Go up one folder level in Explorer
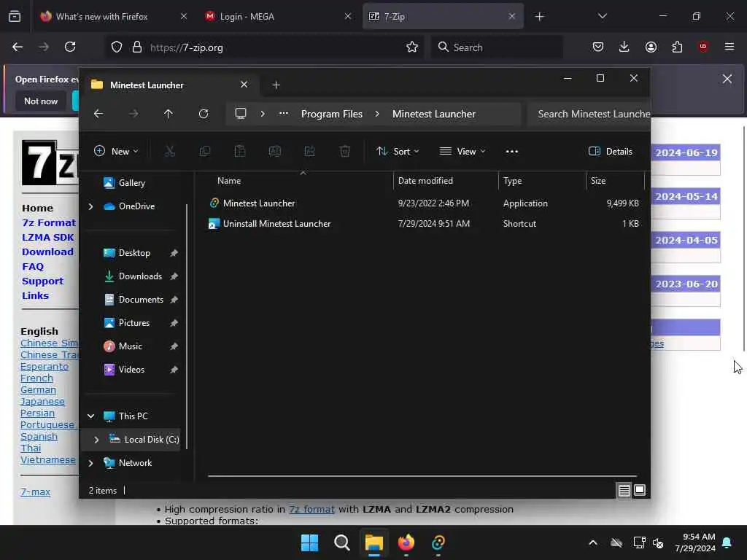The width and height of the screenshot is (747, 560). (x=169, y=114)
